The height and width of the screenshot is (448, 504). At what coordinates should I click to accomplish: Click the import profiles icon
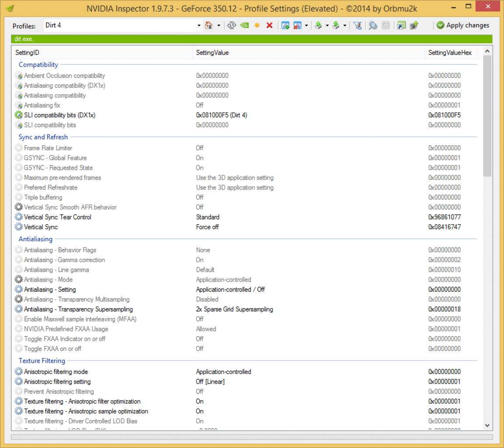click(336, 25)
